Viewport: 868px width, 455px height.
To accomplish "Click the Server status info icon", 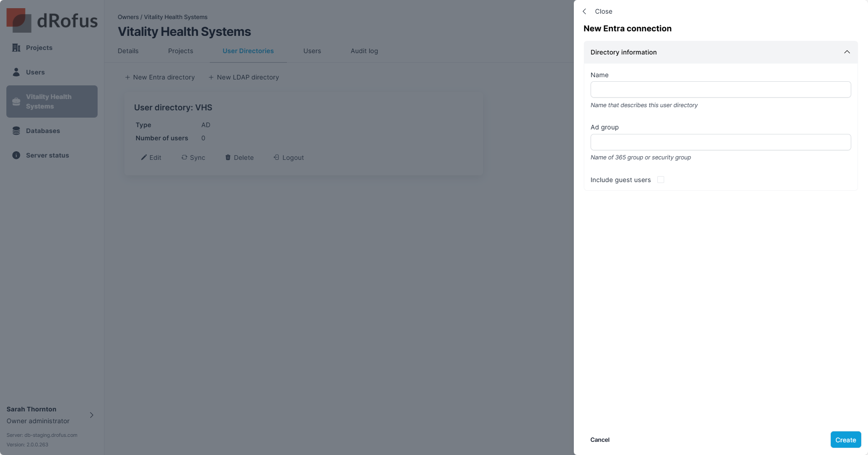I will click(x=16, y=155).
